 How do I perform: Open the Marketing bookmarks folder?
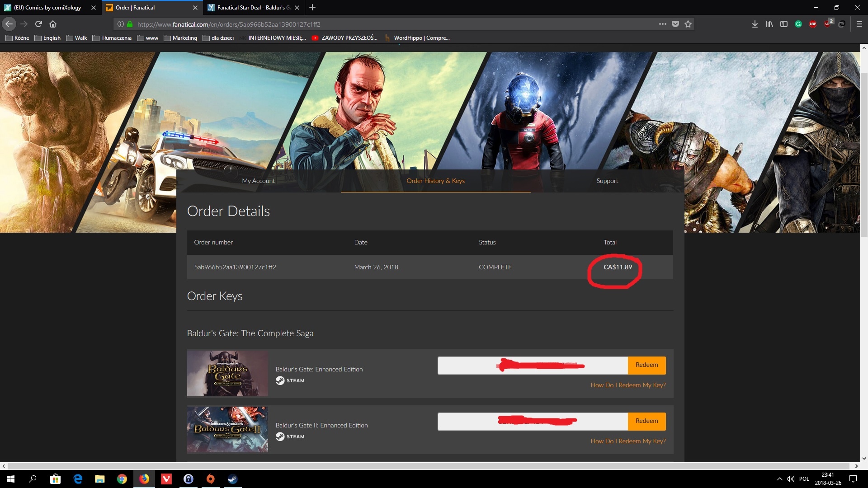tap(180, 38)
